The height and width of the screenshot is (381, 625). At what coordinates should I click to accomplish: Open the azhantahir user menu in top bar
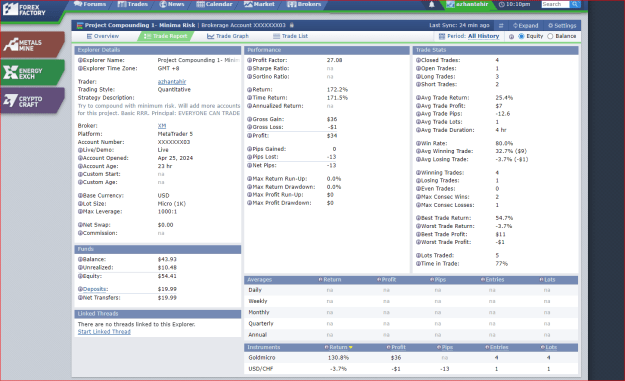(x=467, y=4)
